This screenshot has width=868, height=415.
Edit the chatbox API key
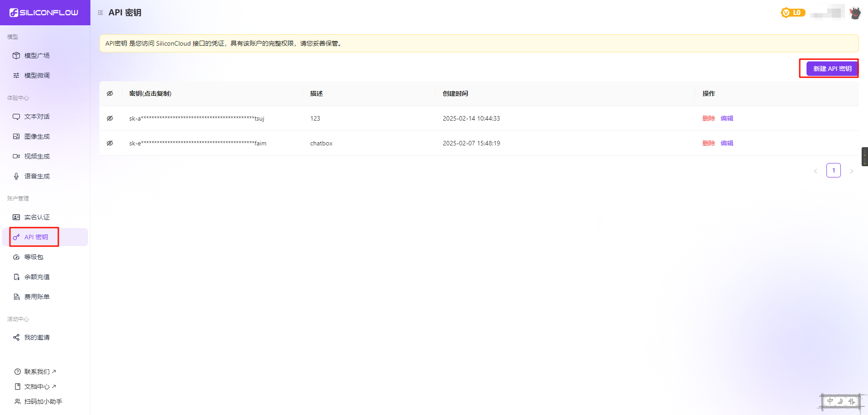726,143
